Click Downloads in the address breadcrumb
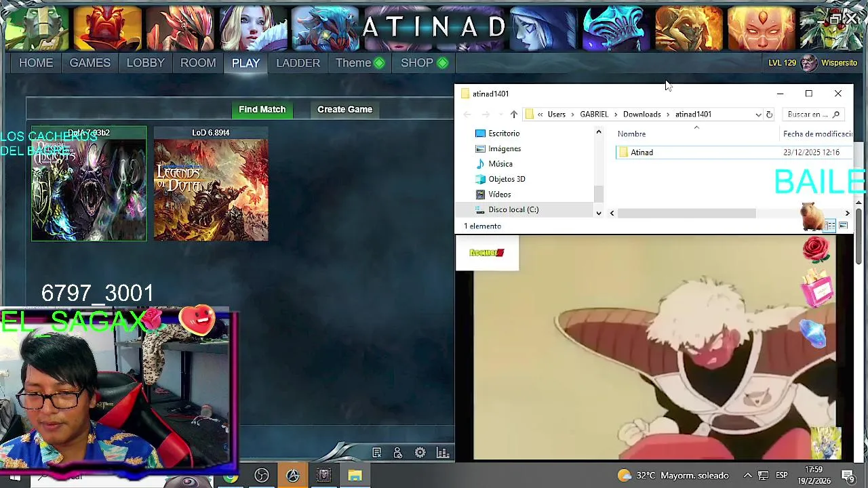 point(642,115)
